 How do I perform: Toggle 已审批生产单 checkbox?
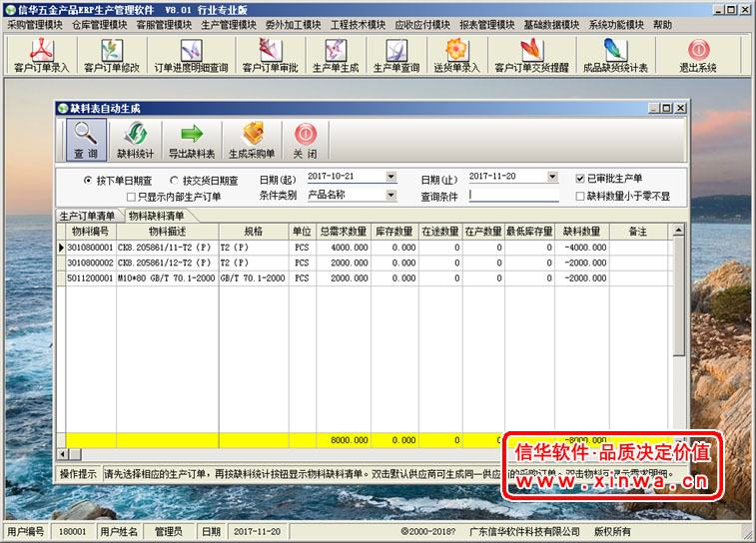click(x=580, y=179)
